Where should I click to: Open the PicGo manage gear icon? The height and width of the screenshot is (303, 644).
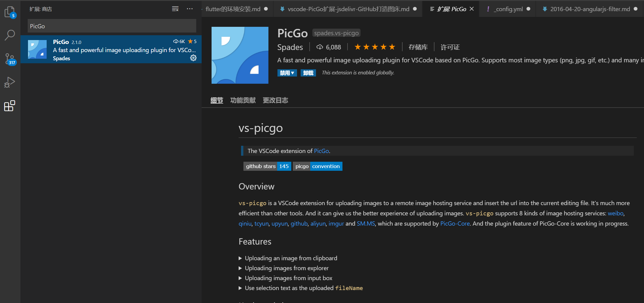pos(193,58)
